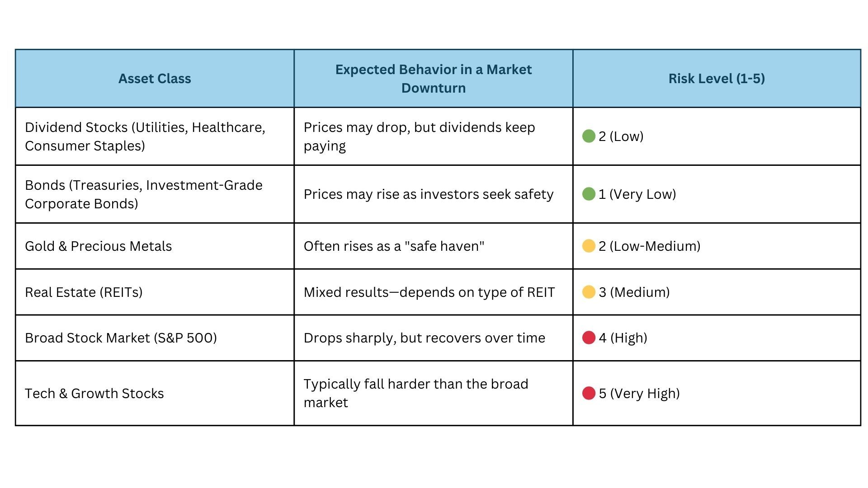The image size is (868, 488).
Task: Click the green dot beside 1 (Very Low)
Action: click(x=589, y=194)
